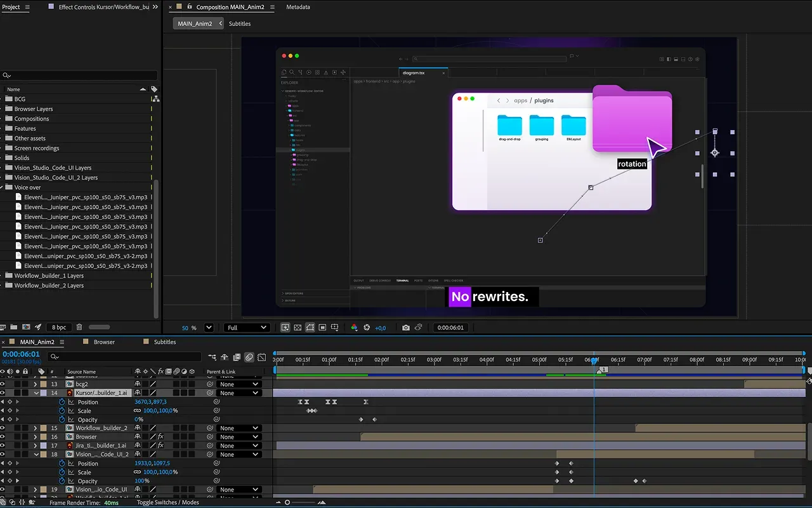Viewport: 812px width, 508px height.
Task: Toggle the shy layers icon in timeline
Action: 225,358
